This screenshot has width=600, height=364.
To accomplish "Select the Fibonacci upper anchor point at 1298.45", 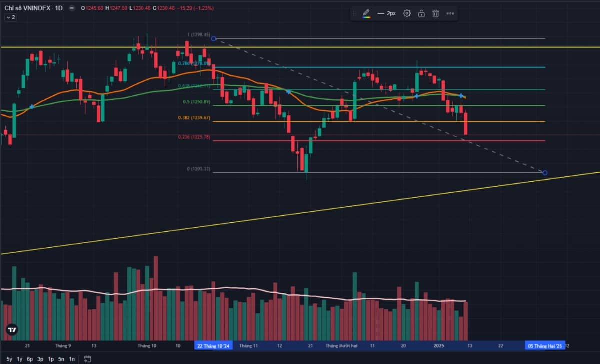I will (x=214, y=38).
